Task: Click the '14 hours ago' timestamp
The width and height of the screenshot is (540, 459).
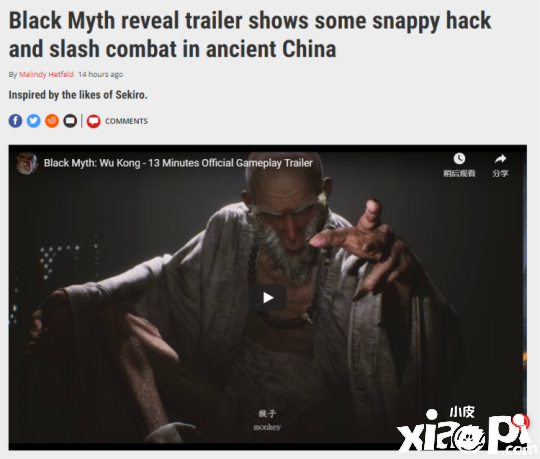Action: pyautogui.click(x=101, y=74)
